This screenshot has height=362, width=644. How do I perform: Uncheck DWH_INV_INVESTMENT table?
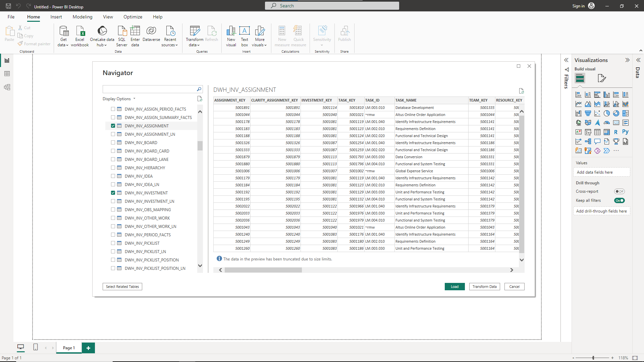[113, 193]
